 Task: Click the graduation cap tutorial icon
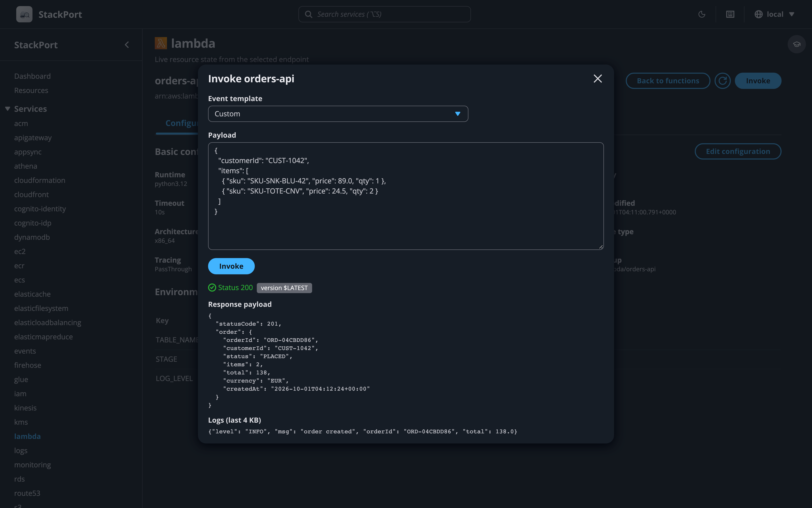pos(797,44)
